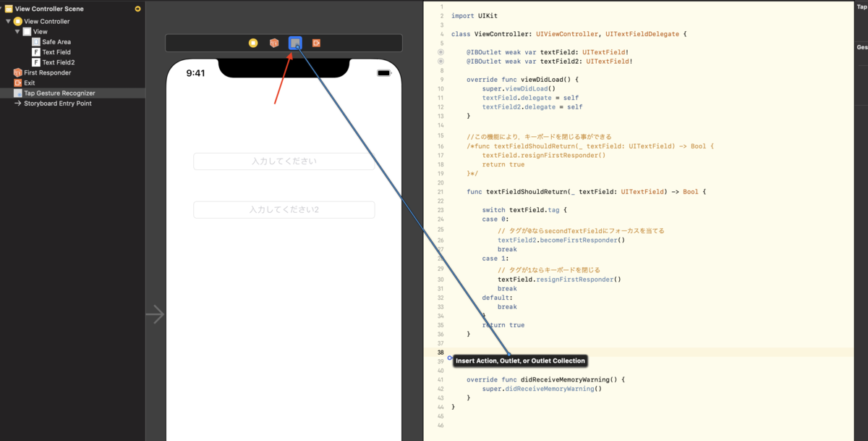Viewport: 868px width, 441px height.
Task: Click the storyboard entry arrow left of device
Action: pos(155,314)
